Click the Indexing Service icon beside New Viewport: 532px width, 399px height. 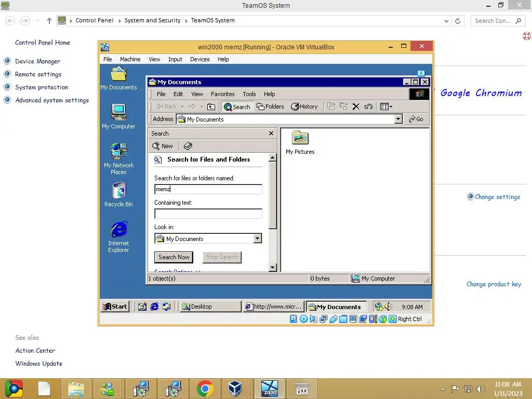click(188, 146)
